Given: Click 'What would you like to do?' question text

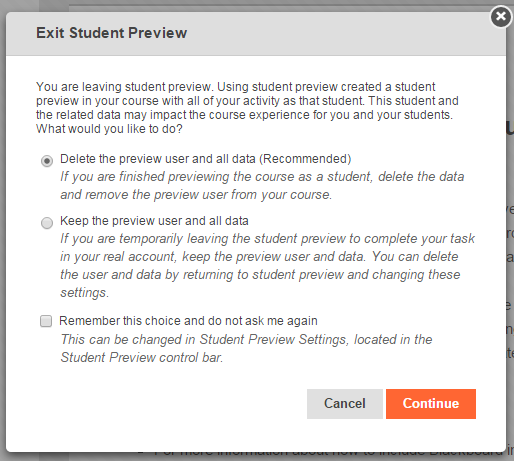Looking at the screenshot, I should click(109, 129).
